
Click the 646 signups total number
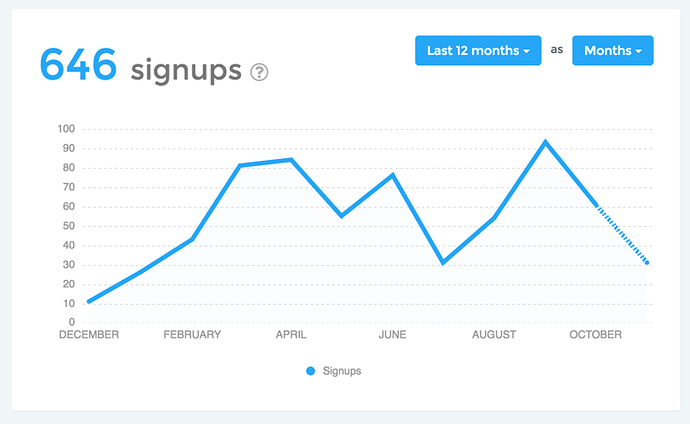(78, 65)
